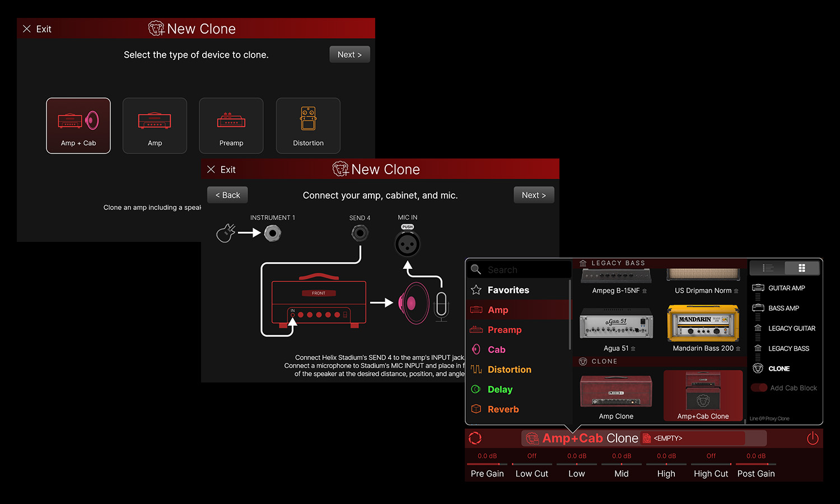This screenshot has height=504, width=840.
Task: Select the Amp + Cab device type
Action: [78, 125]
